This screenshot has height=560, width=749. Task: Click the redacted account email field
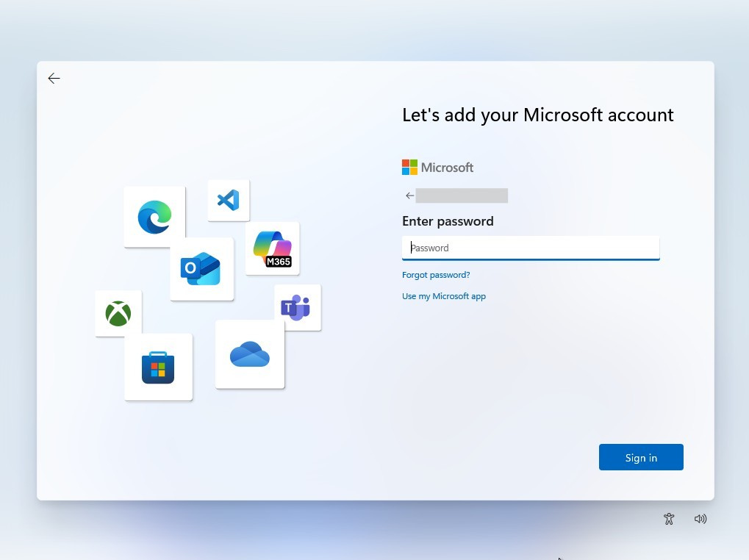[x=462, y=195]
